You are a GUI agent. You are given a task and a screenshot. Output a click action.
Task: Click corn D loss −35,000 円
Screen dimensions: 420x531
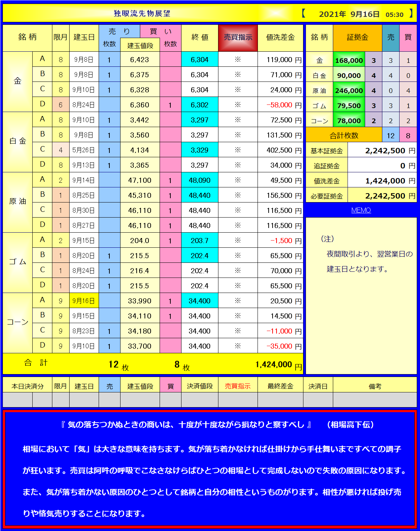(x=280, y=346)
